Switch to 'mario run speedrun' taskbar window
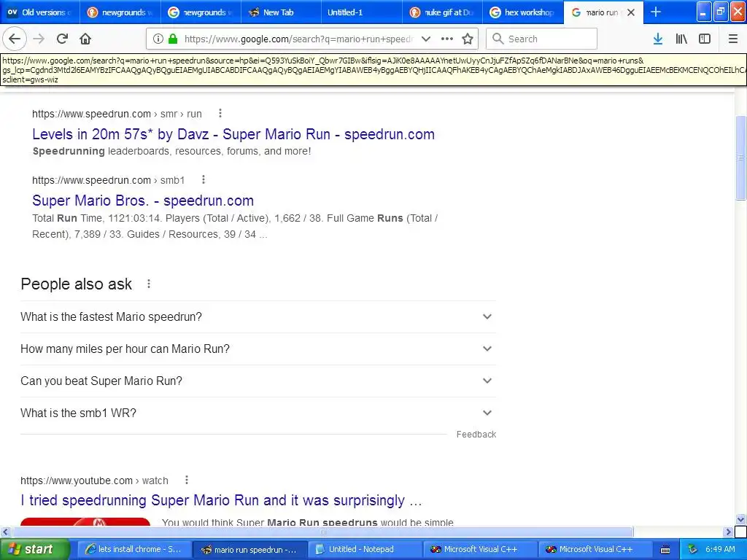Image resolution: width=747 pixels, height=560 pixels. [249, 550]
